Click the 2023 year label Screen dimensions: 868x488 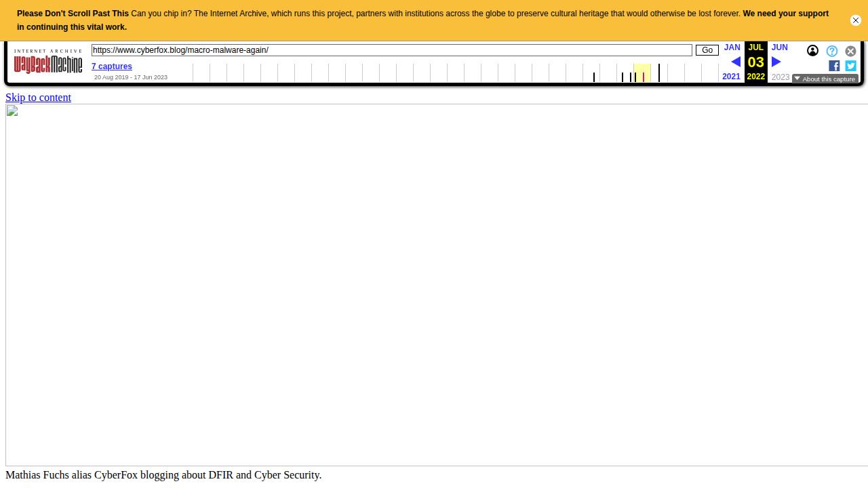pos(781,77)
